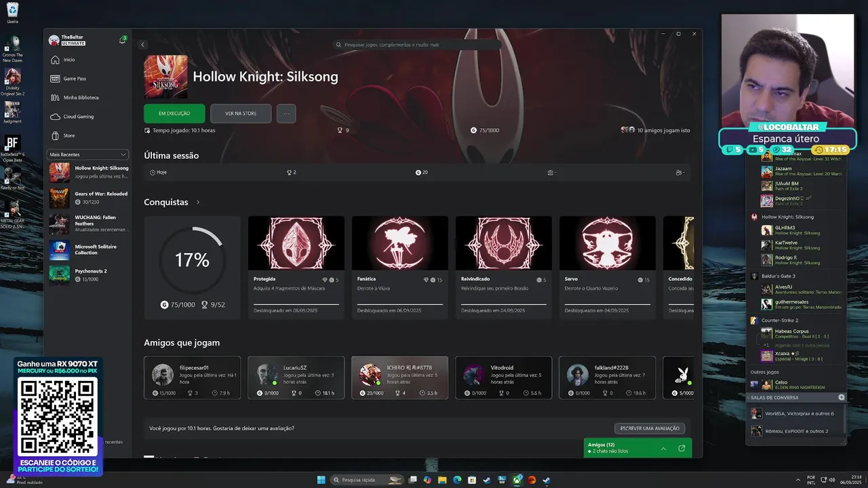Click the 10 amigos jogam isto text
Screen dimensions: 868x488
663,130
